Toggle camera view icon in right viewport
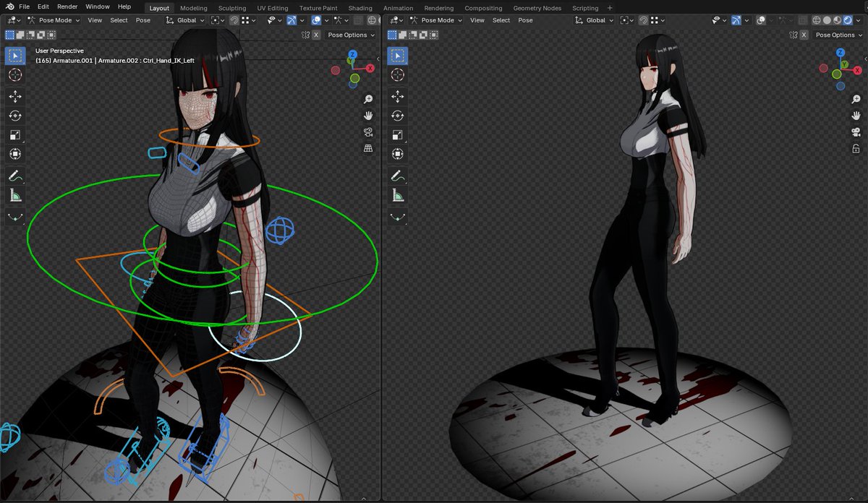Screen dimensions: 868x503 click(856, 132)
